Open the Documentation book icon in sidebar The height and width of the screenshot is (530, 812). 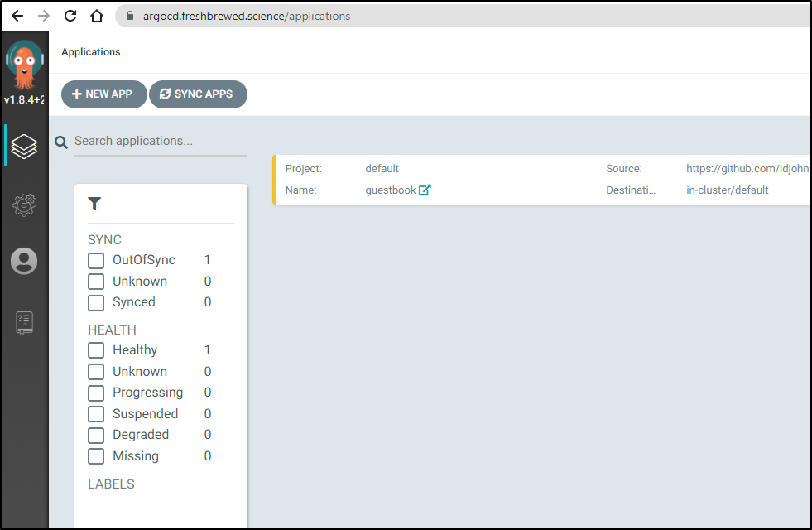pos(24,323)
